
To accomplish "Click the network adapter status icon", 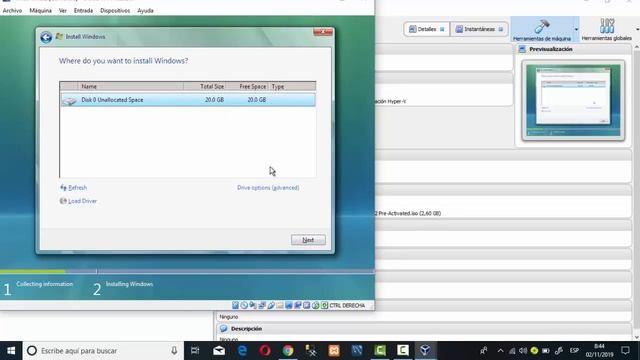I will pyautogui.click(x=262, y=305).
